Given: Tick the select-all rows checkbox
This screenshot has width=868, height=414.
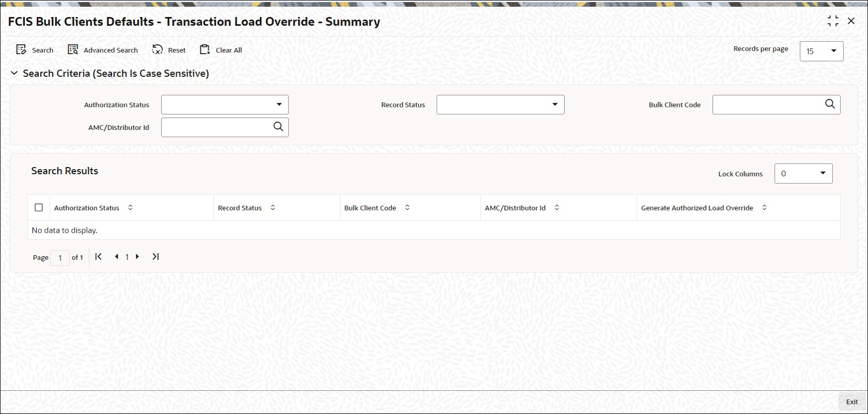Looking at the screenshot, I should tap(39, 207).
